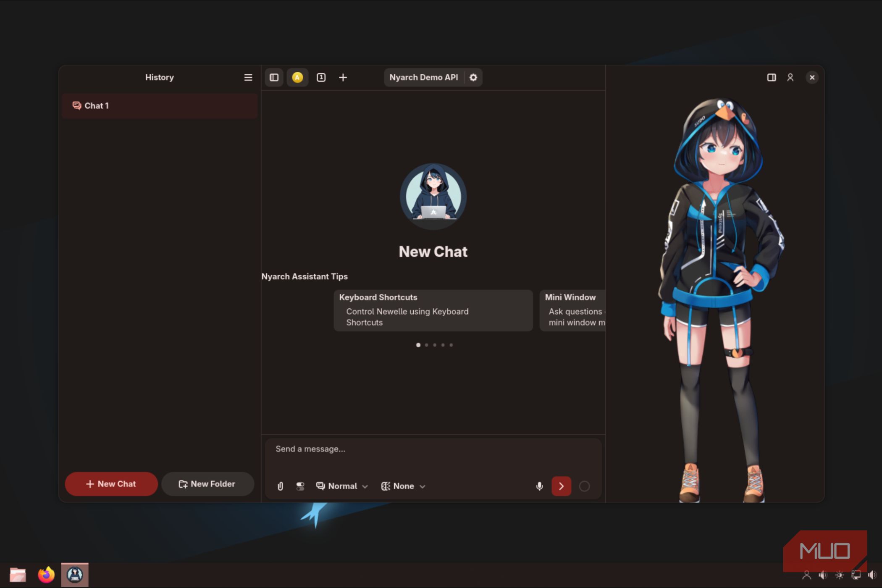Select the second carousel page dot

(x=426, y=345)
